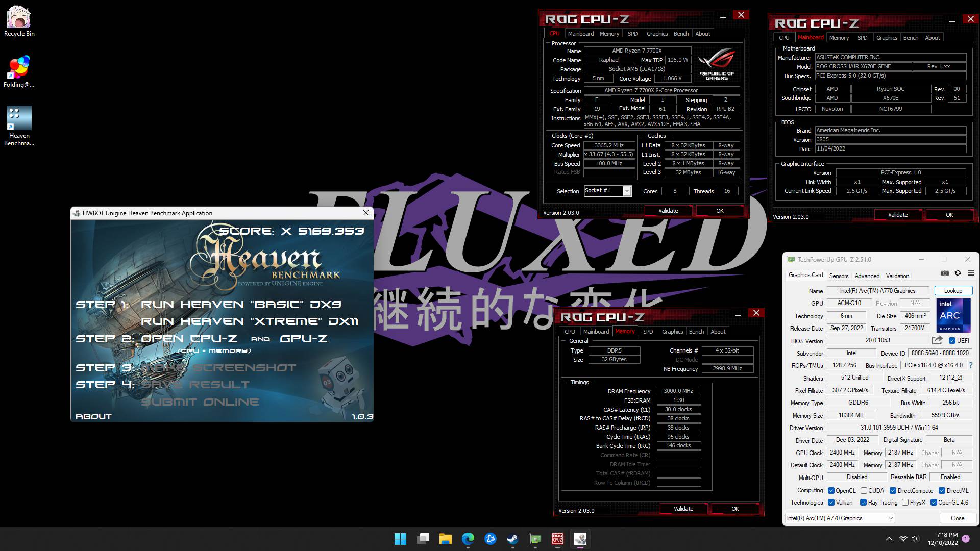Click the DRAM Frequency value 3000.0 MHz
The image size is (980, 551).
(x=678, y=391)
